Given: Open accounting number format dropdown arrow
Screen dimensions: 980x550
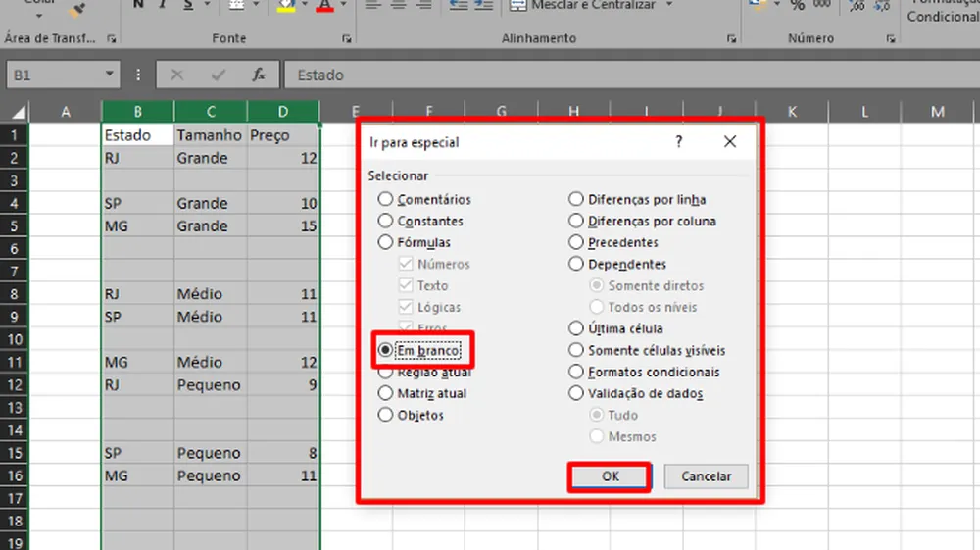Looking at the screenshot, I should pos(777,4).
